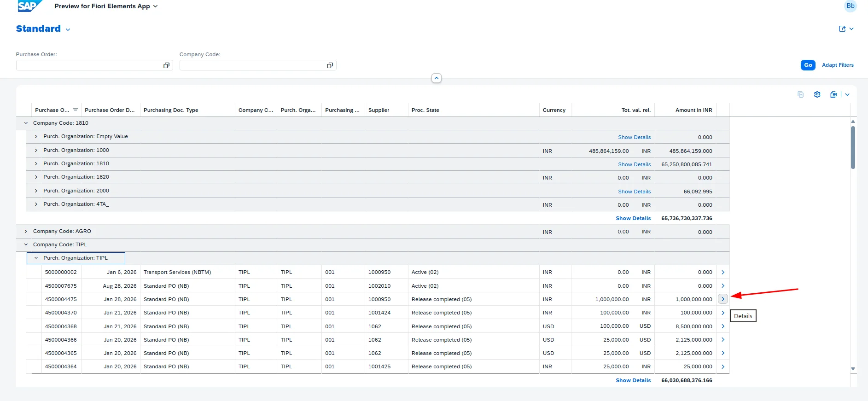This screenshot has height=401, width=868.
Task: Collapse Purch. Organization: TIPL group
Action: [x=36, y=258]
